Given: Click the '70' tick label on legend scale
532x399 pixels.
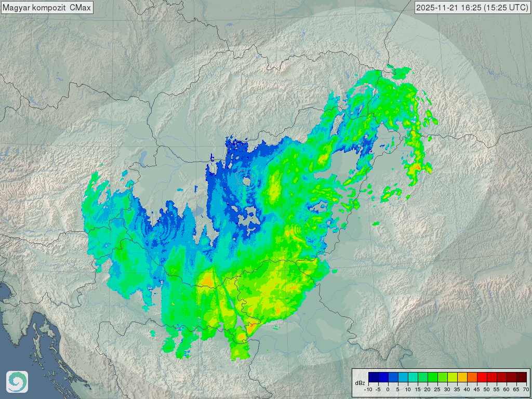Looking at the screenshot, I should point(526,389).
